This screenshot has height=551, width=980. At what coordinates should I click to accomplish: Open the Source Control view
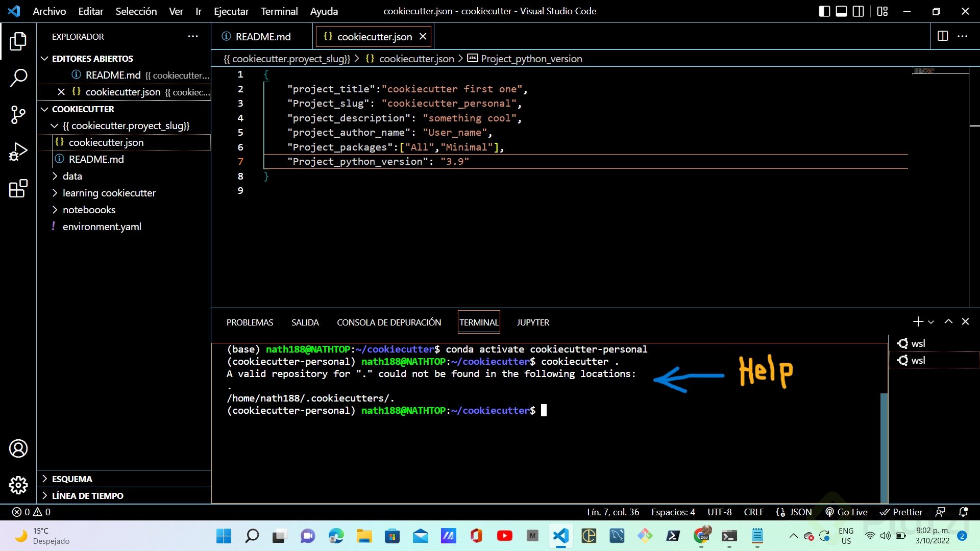click(18, 114)
